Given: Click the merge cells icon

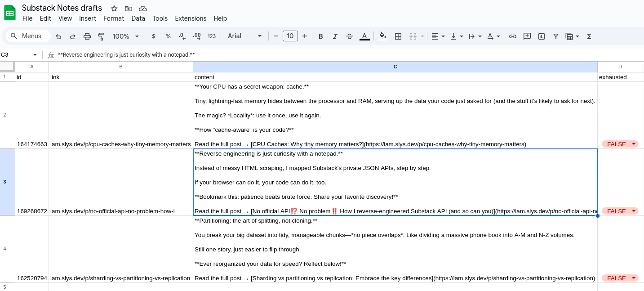Looking at the screenshot, I should coord(413,36).
